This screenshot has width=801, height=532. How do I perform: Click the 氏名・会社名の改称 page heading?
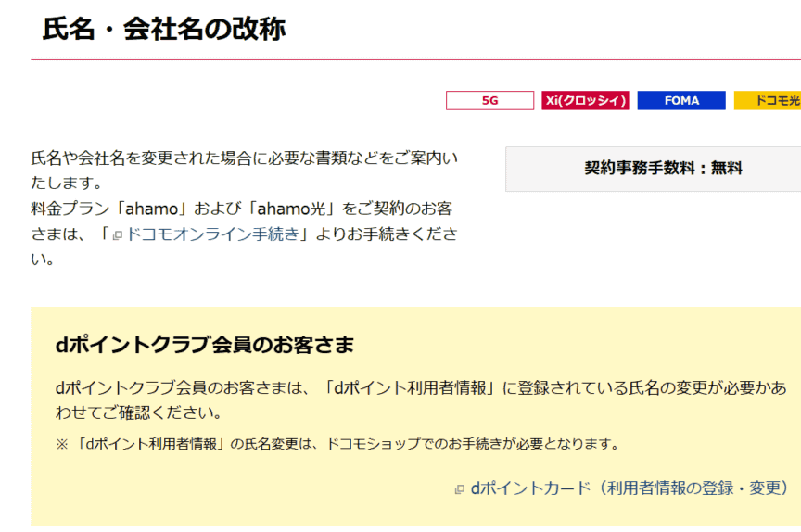tap(164, 29)
